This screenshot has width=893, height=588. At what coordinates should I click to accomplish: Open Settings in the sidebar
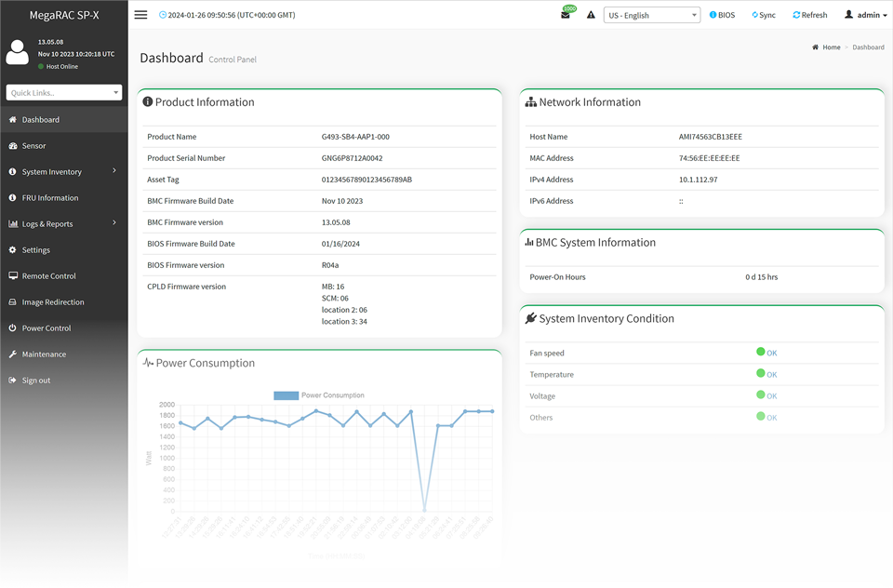coord(36,250)
